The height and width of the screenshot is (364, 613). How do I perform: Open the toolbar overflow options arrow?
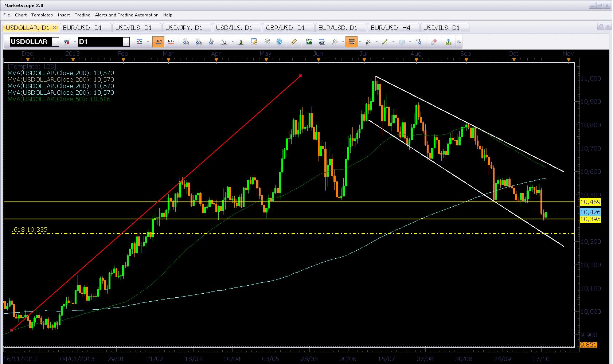[x=459, y=42]
